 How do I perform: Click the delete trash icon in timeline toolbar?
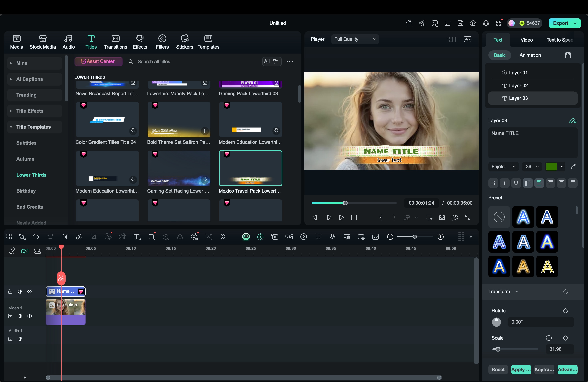[x=65, y=237]
